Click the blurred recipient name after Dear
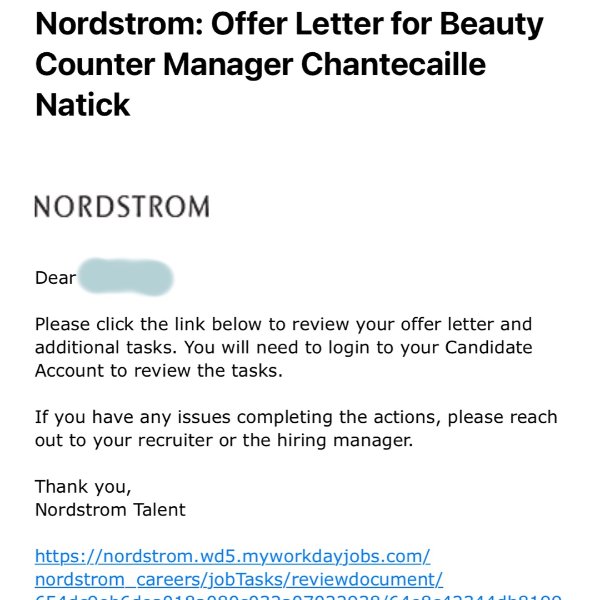This screenshot has height=600, width=600. pyautogui.click(x=126, y=277)
